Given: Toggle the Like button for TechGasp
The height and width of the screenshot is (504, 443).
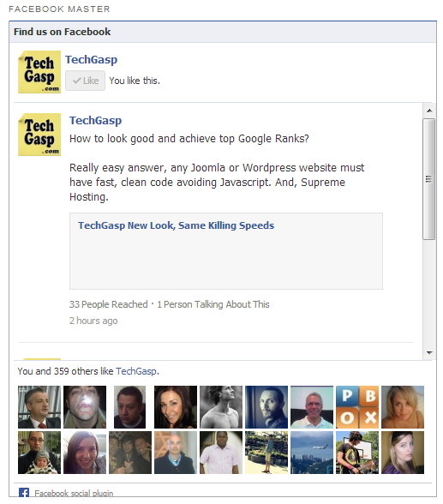Looking at the screenshot, I should [x=85, y=81].
